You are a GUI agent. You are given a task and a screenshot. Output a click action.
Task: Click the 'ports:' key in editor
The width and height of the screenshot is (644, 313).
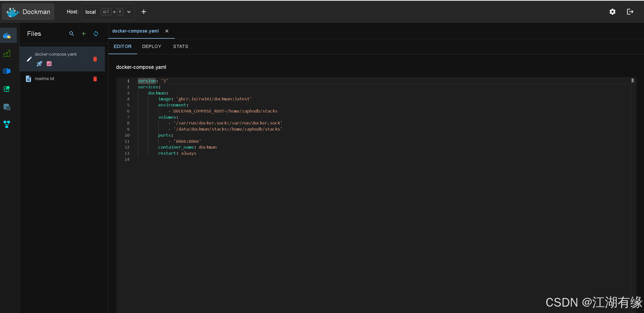pos(166,135)
